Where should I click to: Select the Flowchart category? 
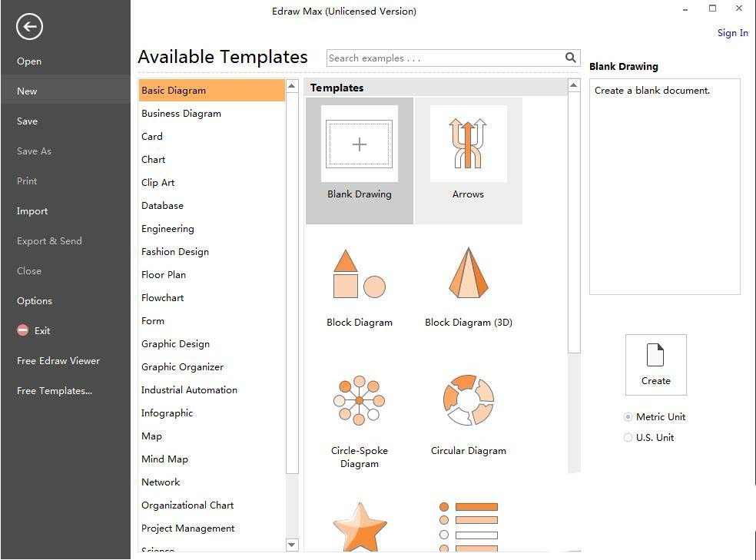[162, 298]
